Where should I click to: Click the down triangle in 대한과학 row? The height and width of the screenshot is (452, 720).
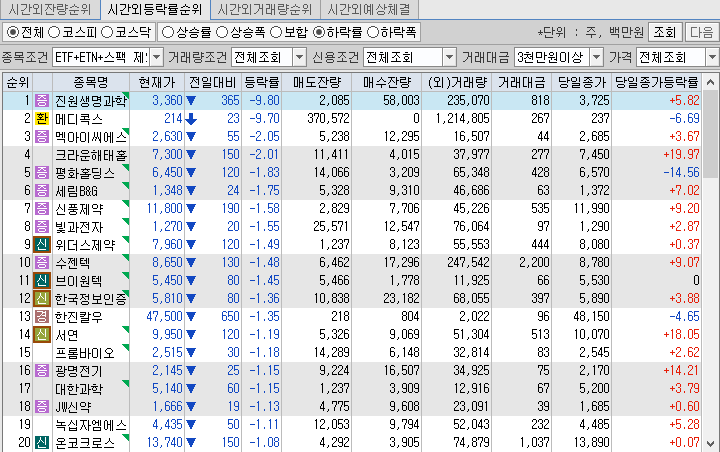pyautogui.click(x=191, y=389)
